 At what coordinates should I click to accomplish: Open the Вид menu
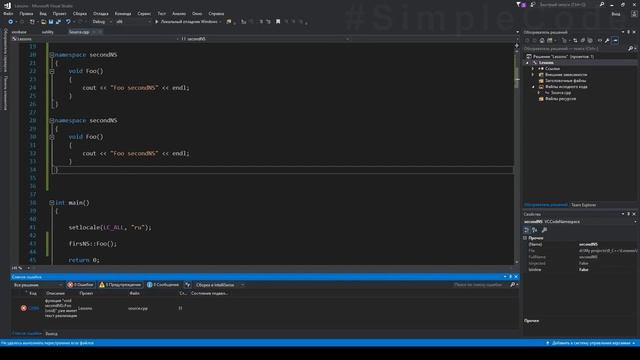[x=43, y=13]
